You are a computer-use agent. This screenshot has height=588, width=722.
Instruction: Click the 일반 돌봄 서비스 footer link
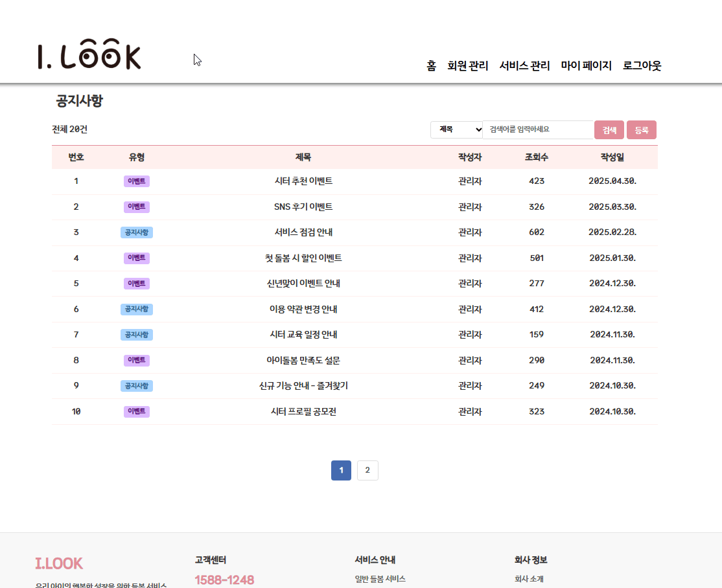click(380, 578)
